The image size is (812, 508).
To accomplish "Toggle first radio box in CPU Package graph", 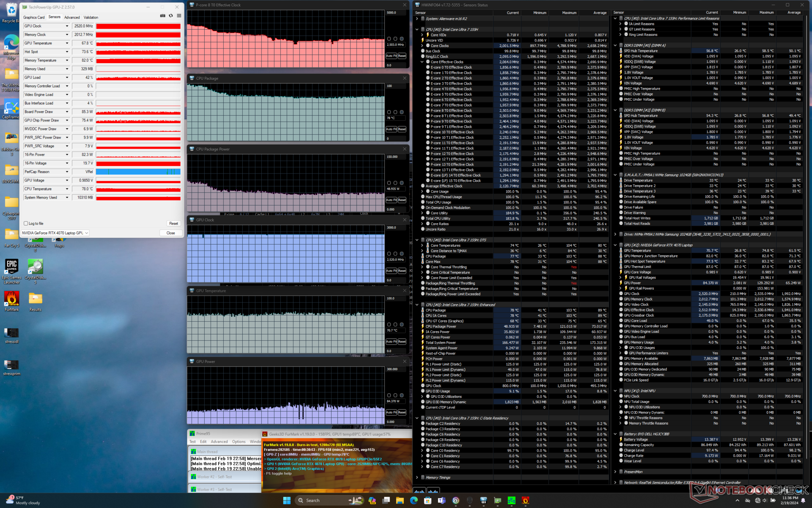I will tap(389, 112).
